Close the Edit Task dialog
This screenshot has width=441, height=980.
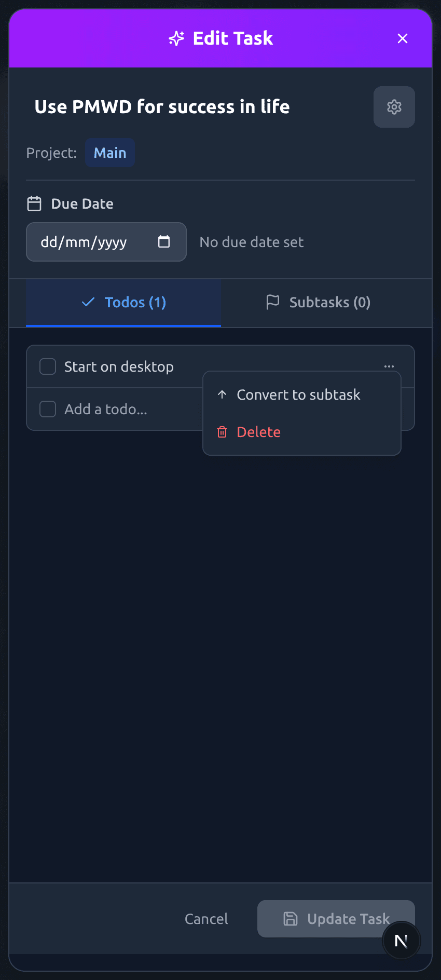[x=402, y=38]
